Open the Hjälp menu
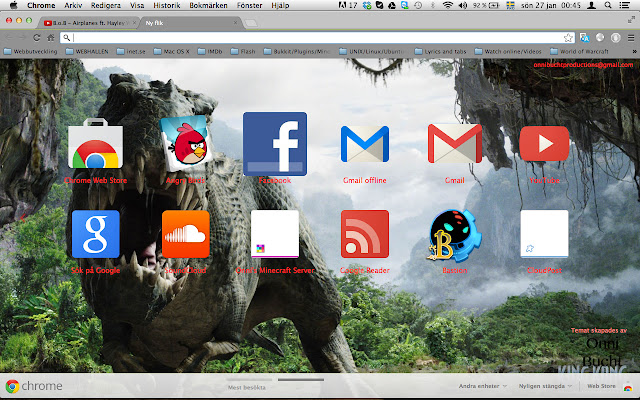 pos(280,5)
